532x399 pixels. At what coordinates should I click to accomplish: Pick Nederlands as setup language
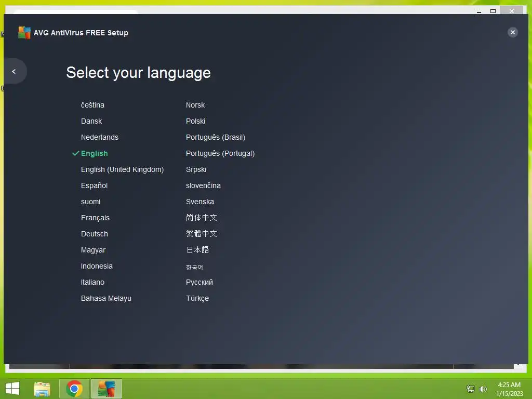point(100,137)
